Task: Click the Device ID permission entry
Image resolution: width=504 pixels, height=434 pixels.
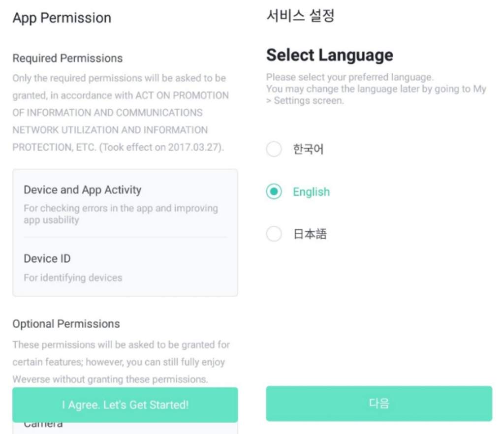Action: 47,258
